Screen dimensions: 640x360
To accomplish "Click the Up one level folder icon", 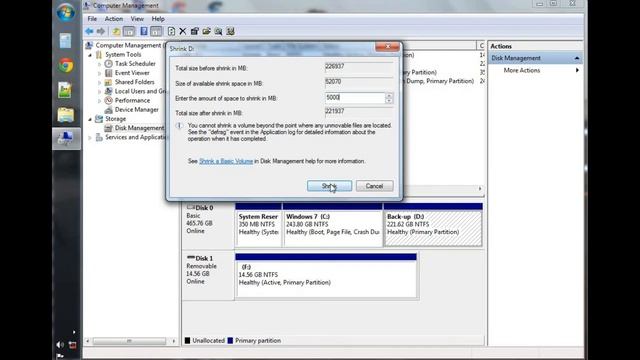I will click(x=116, y=31).
